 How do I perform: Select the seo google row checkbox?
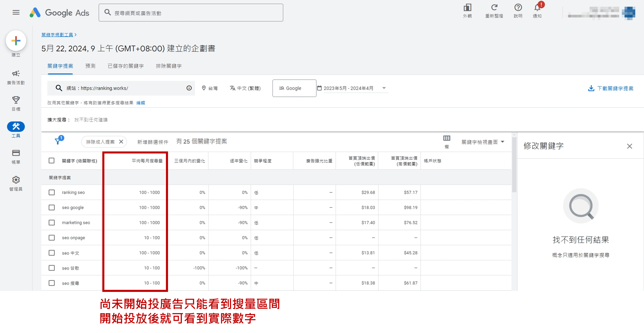(x=52, y=207)
